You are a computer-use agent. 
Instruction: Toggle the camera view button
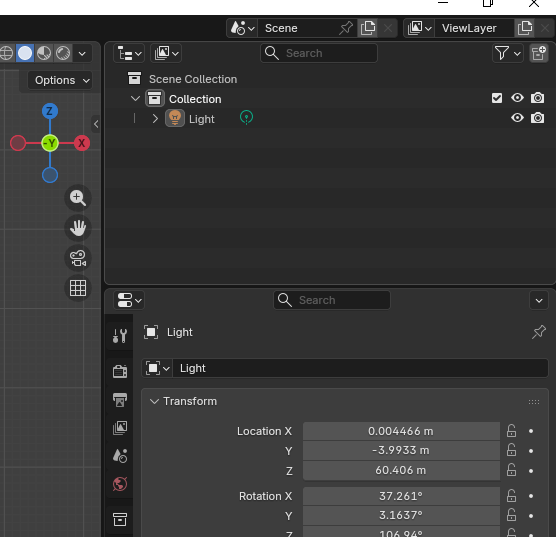coord(78,258)
